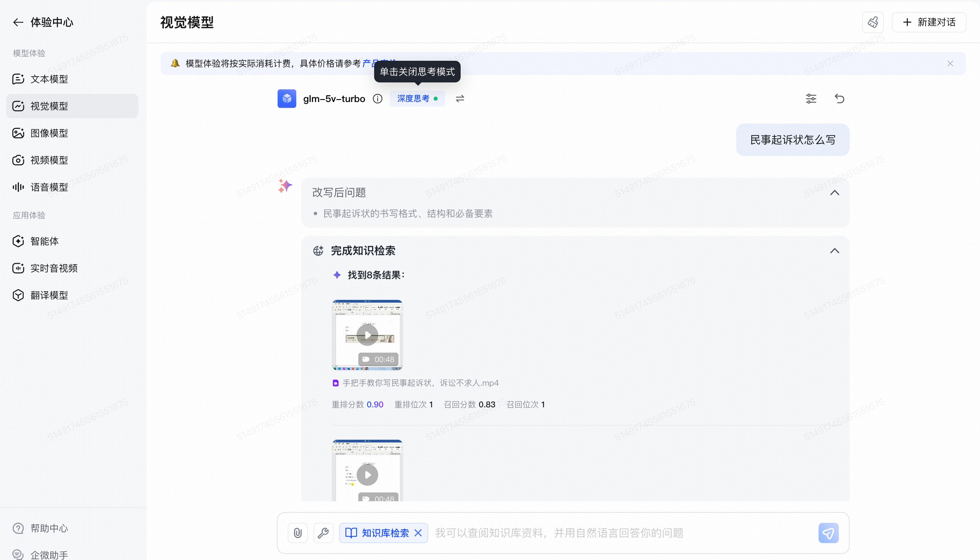This screenshot has width=980, height=560.
Task: Click the model info circle icon
Action: [378, 99]
